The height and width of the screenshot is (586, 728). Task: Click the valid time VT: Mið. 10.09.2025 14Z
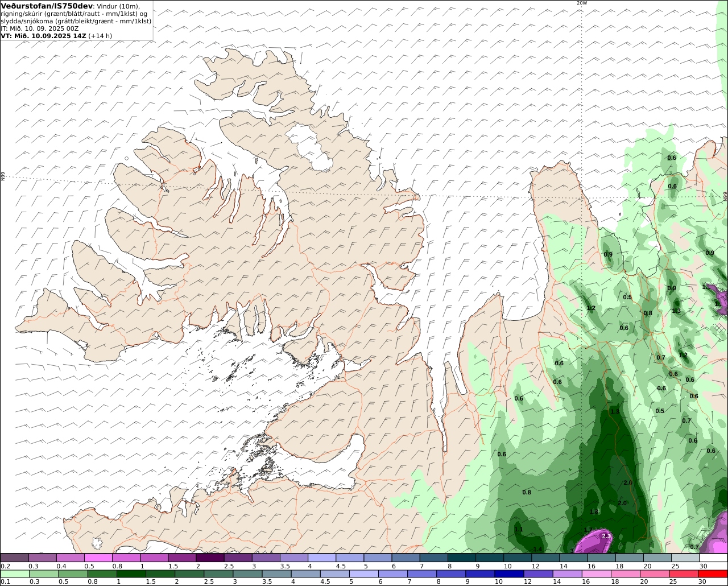[x=44, y=36]
